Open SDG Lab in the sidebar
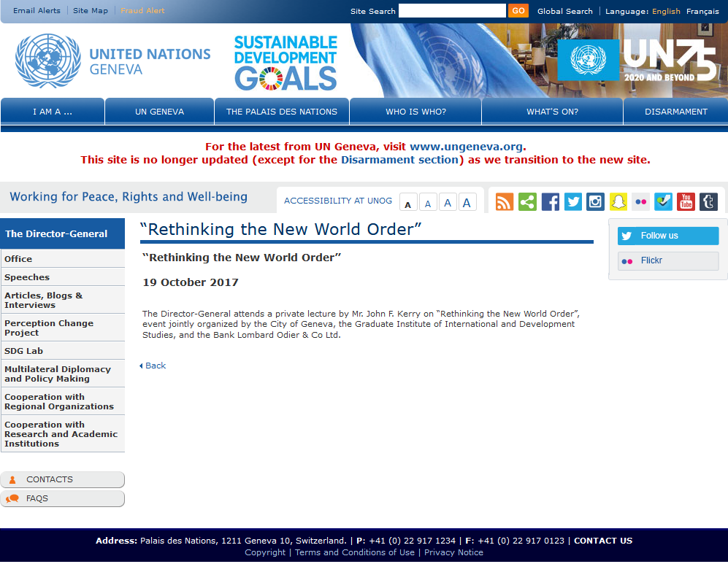This screenshot has width=728, height=564. pyautogui.click(x=63, y=351)
